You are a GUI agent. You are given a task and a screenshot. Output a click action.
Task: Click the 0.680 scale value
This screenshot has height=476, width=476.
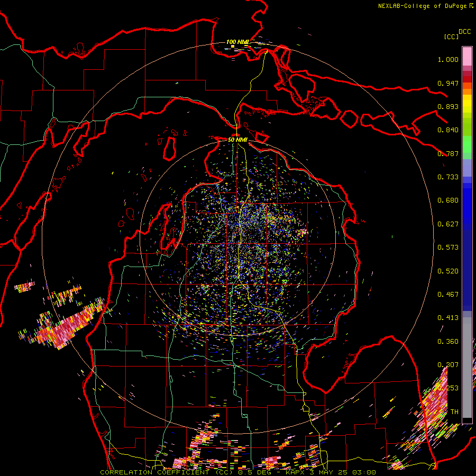pyautogui.click(x=448, y=200)
